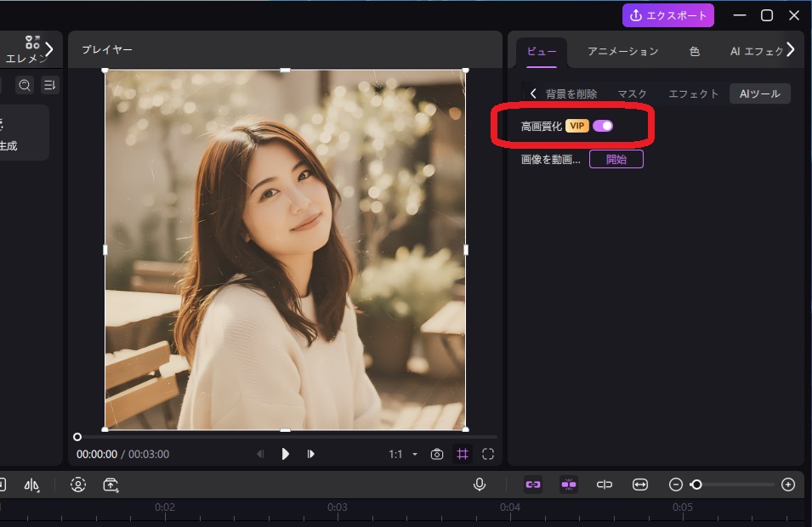Click the fit timeline to width icon
812x527 pixels.
640,484
